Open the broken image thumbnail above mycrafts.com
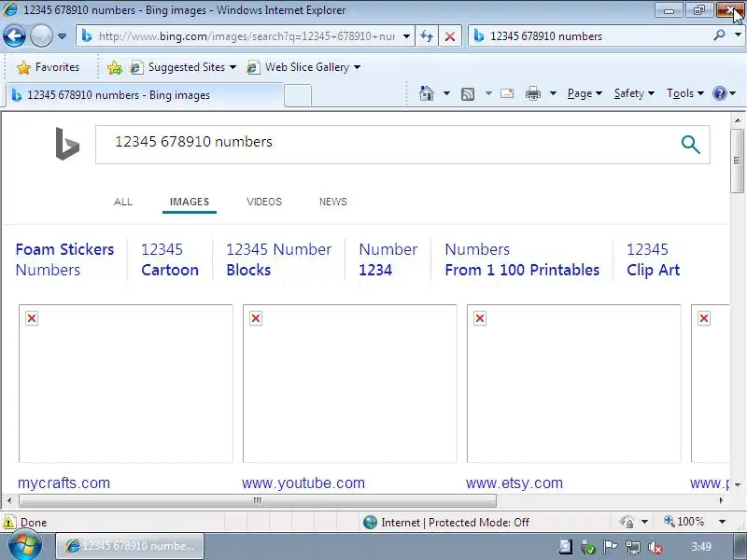The width and height of the screenshot is (747, 560). coord(126,384)
